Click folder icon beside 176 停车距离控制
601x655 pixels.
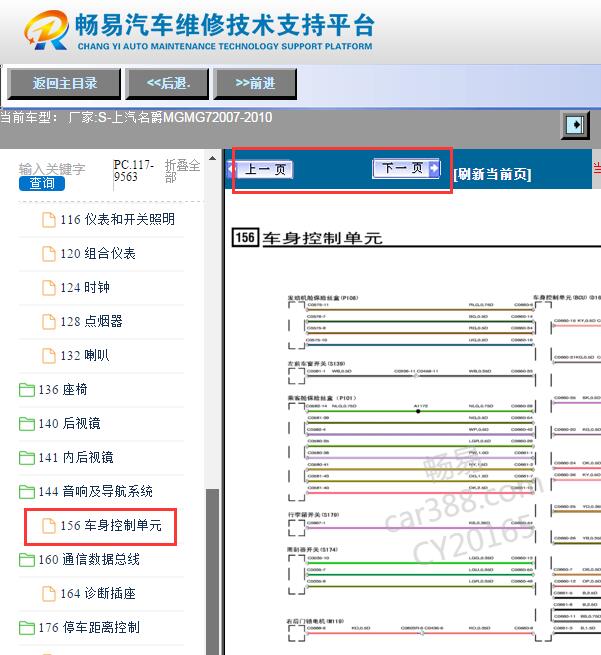27,628
